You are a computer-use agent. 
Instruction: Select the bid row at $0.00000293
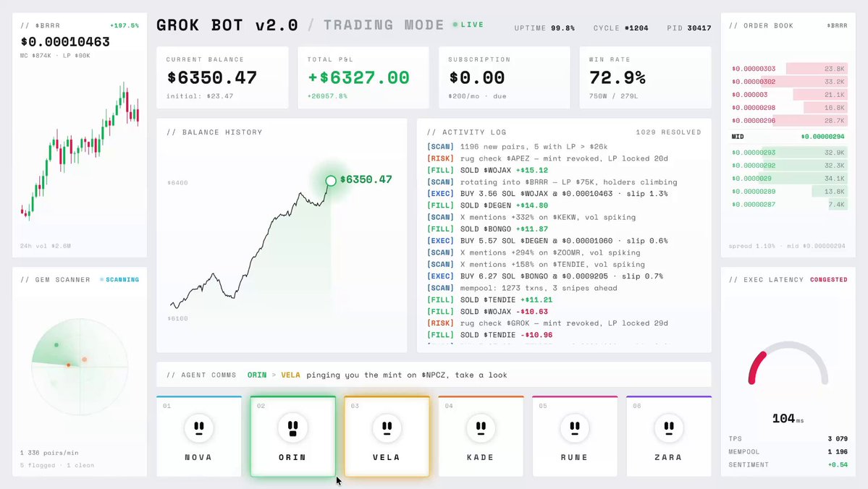click(788, 153)
